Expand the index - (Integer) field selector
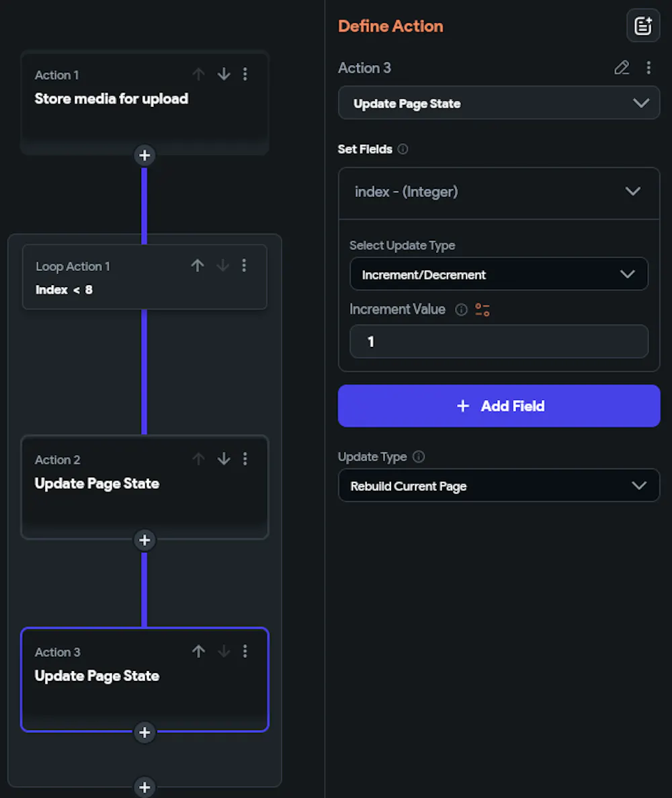This screenshot has height=798, width=672. (499, 192)
